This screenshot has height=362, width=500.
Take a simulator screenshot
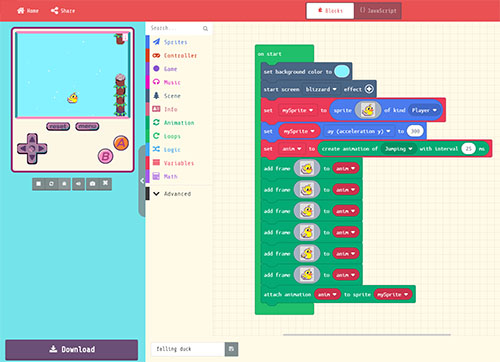pos(93,184)
